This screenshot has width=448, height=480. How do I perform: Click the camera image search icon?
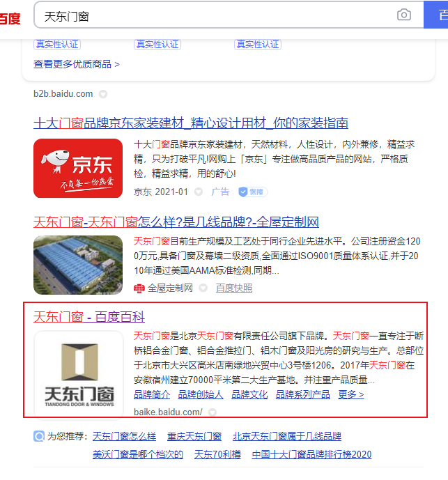[404, 15]
